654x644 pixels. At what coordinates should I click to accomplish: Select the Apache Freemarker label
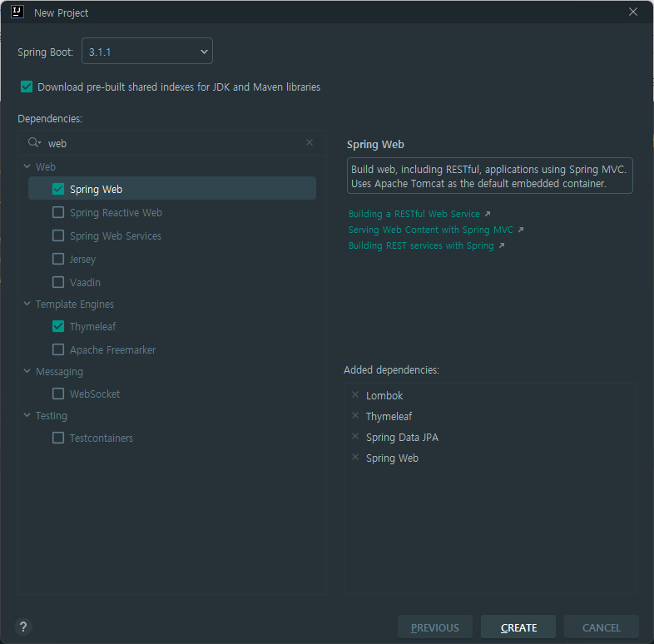tap(112, 350)
